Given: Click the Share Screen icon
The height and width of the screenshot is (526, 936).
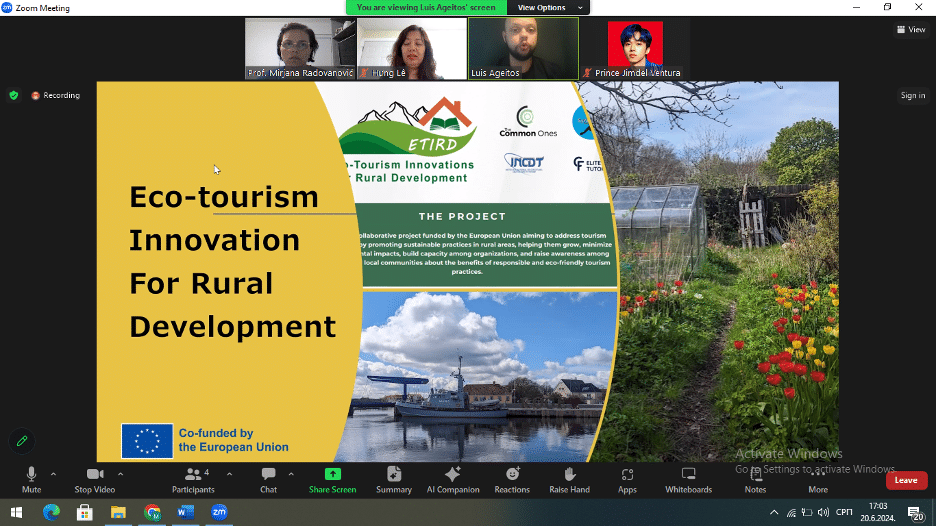Looking at the screenshot, I should pos(332,474).
